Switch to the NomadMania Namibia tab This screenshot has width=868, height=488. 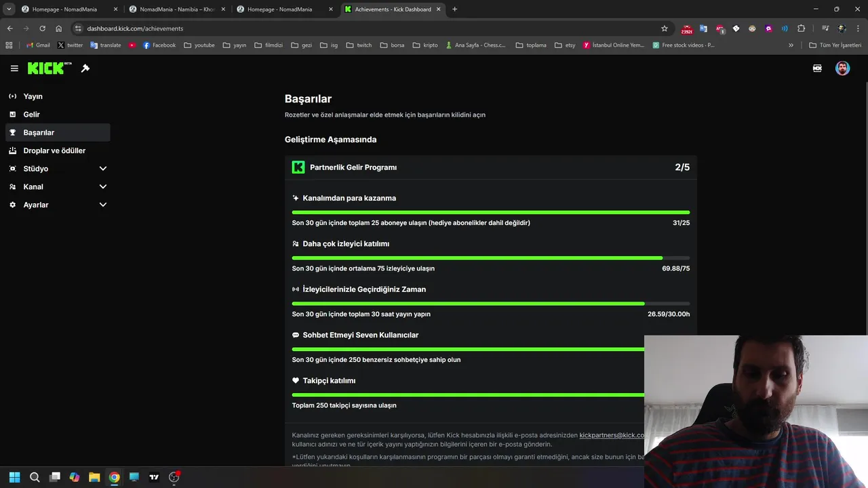point(176,9)
